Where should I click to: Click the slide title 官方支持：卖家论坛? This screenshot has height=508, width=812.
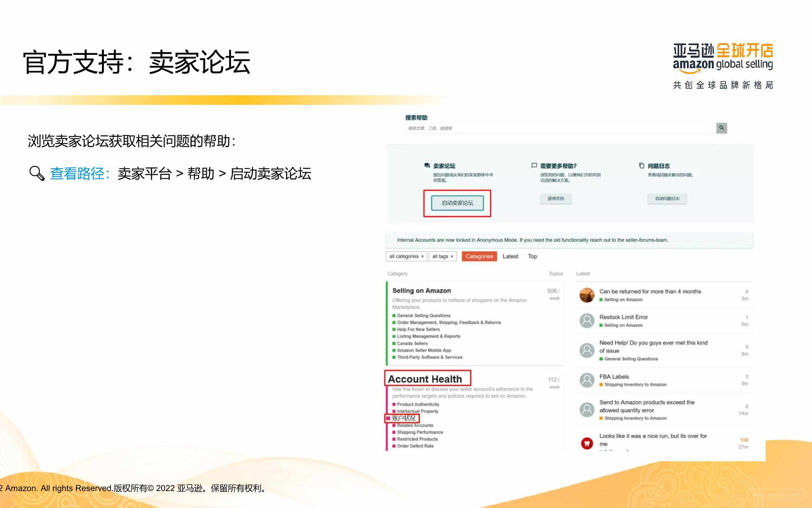click(x=136, y=62)
